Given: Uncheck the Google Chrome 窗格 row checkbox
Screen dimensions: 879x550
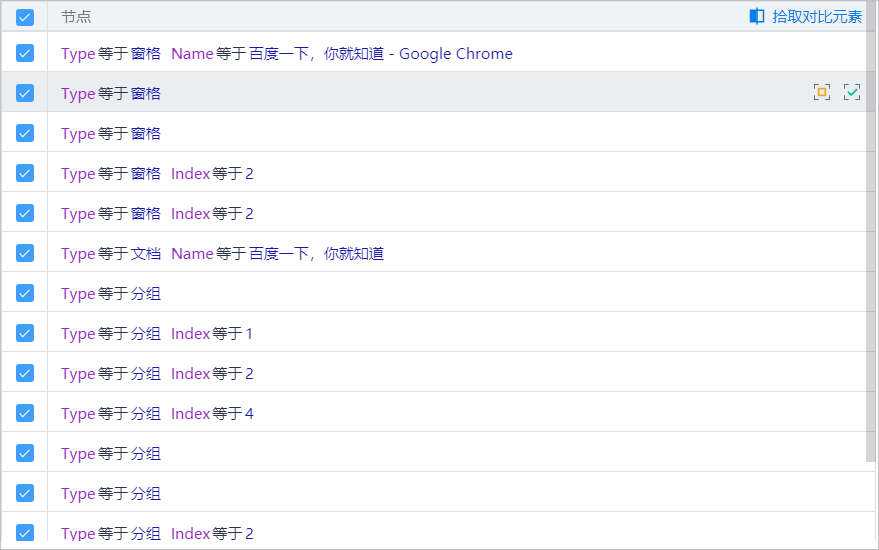Looking at the screenshot, I should [25, 53].
